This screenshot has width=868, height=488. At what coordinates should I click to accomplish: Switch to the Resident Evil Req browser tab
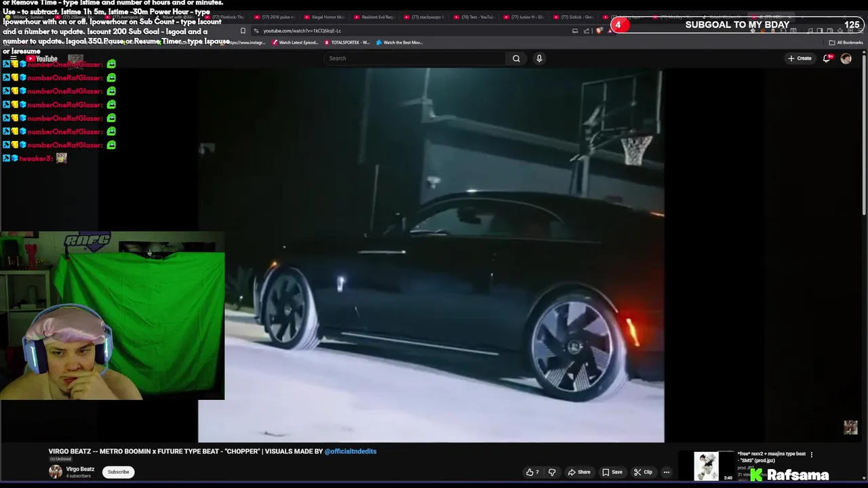[374, 17]
